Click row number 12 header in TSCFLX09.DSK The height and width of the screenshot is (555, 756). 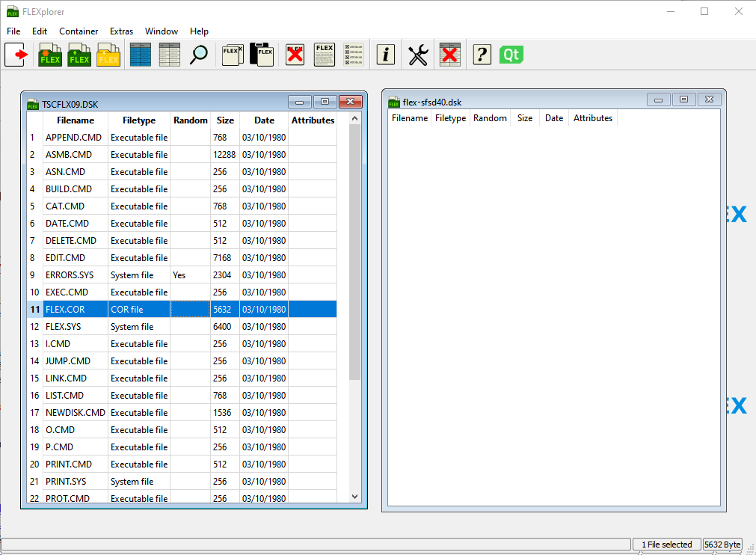click(x=34, y=326)
